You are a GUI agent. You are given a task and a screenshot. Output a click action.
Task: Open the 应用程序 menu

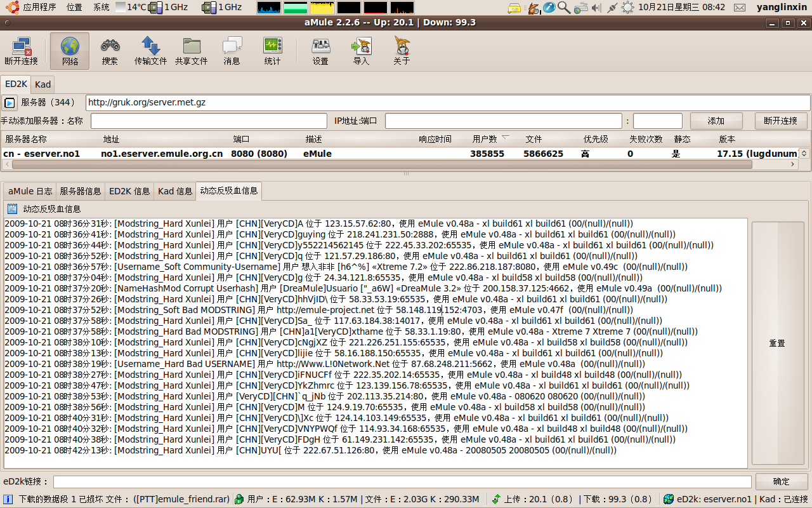39,8
